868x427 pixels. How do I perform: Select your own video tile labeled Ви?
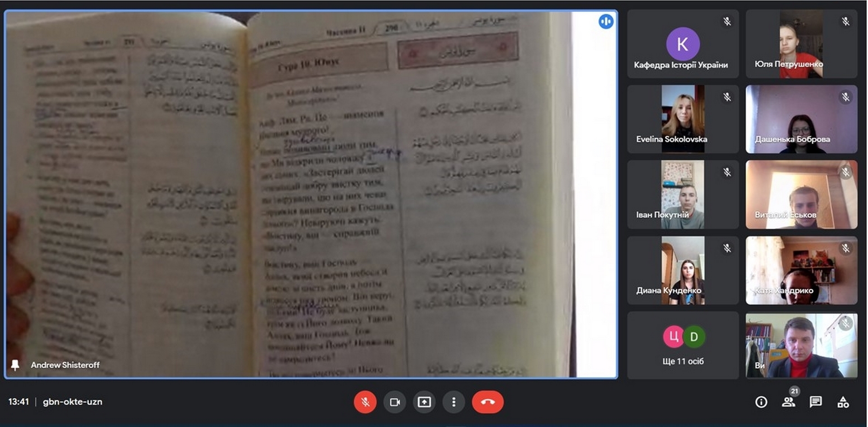801,345
